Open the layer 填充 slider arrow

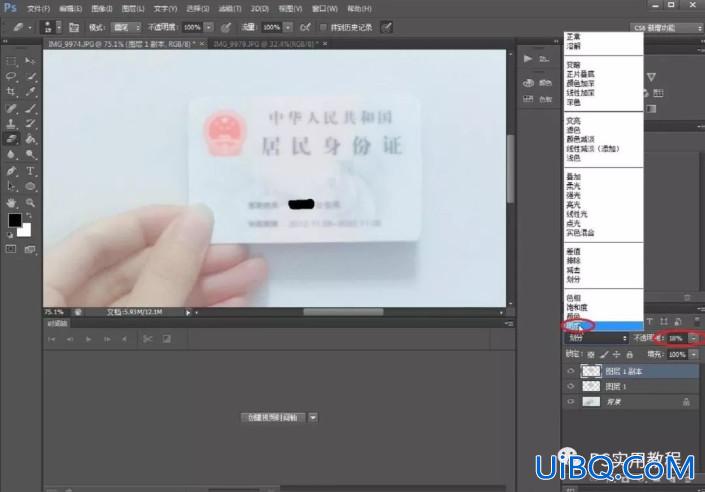point(694,354)
